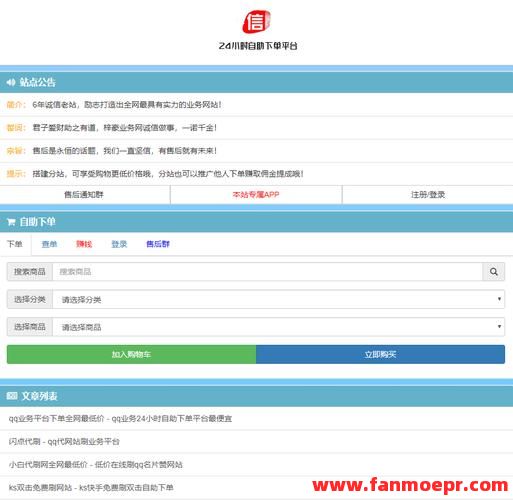The image size is (513, 500).
Task: Click the speaker icon beside 站点公告
Action: pos(11,82)
